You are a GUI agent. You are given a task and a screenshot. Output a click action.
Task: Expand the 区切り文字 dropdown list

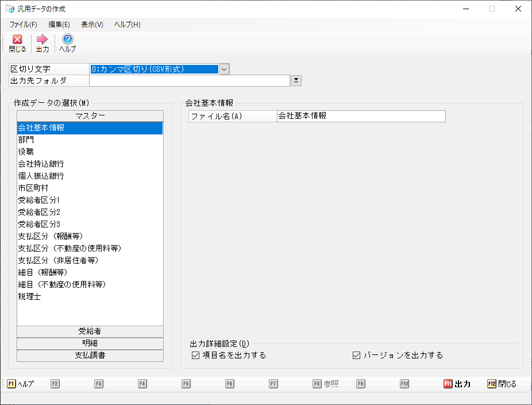pos(224,69)
